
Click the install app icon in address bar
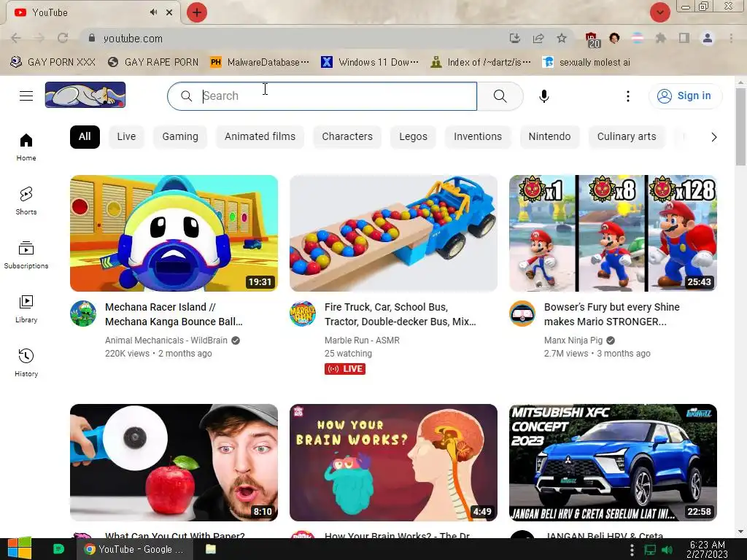pos(514,38)
